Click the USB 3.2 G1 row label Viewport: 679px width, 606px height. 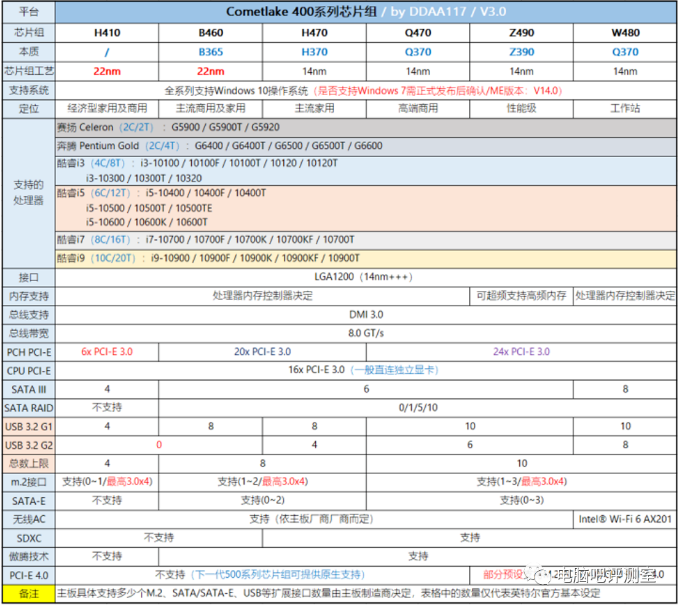point(29,427)
